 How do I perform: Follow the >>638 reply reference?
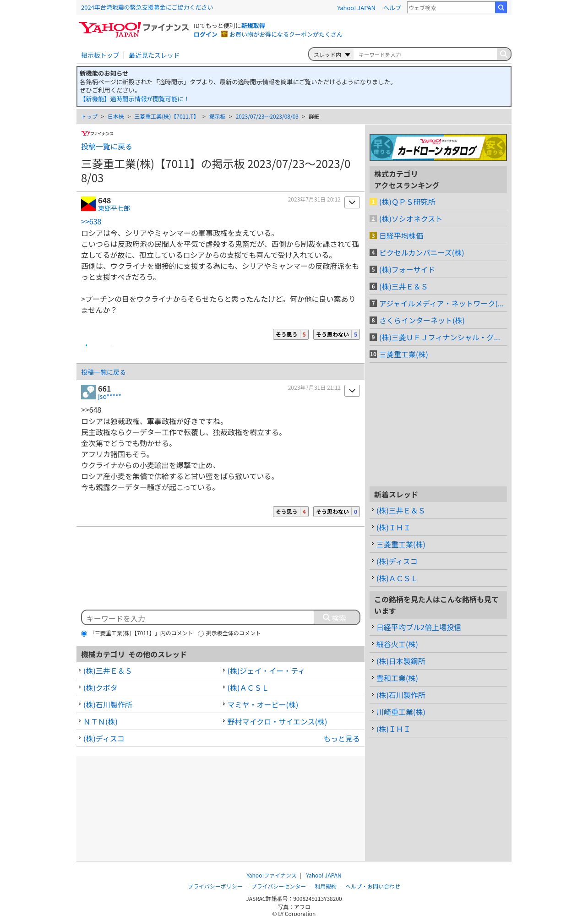coord(91,222)
